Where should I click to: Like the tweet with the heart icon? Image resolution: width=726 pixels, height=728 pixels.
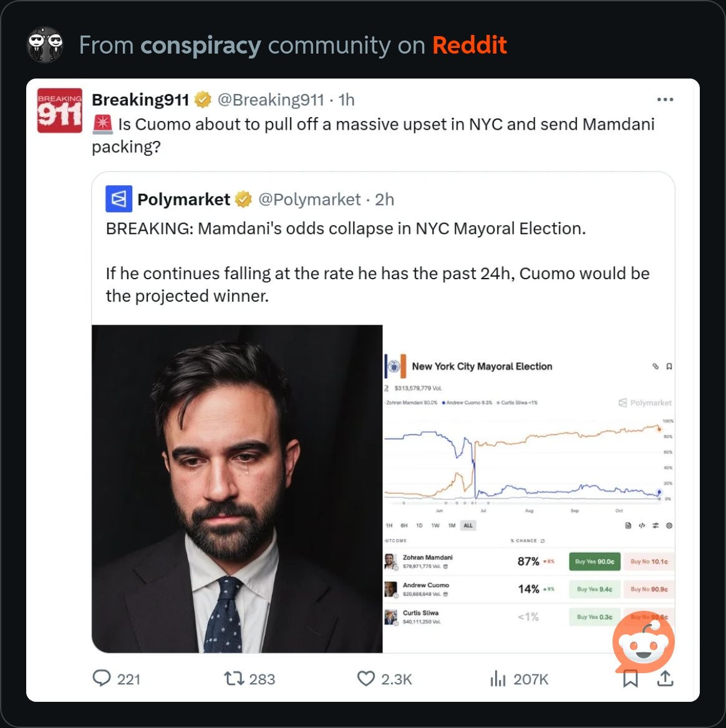pyautogui.click(x=366, y=678)
